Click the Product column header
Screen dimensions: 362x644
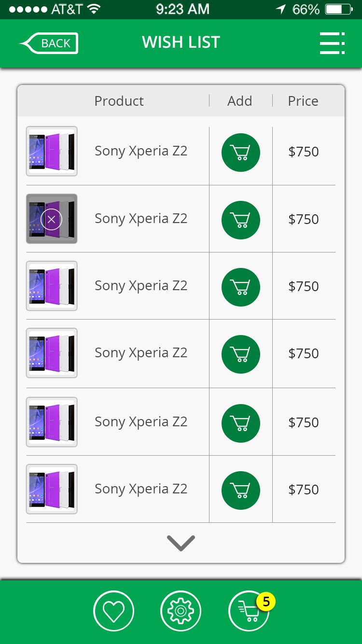[119, 101]
